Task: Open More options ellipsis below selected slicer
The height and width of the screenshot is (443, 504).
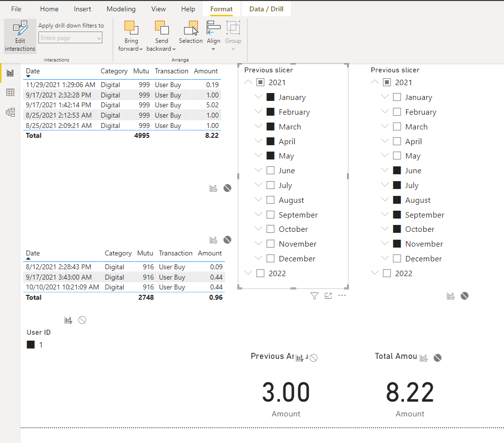Action: click(x=342, y=295)
